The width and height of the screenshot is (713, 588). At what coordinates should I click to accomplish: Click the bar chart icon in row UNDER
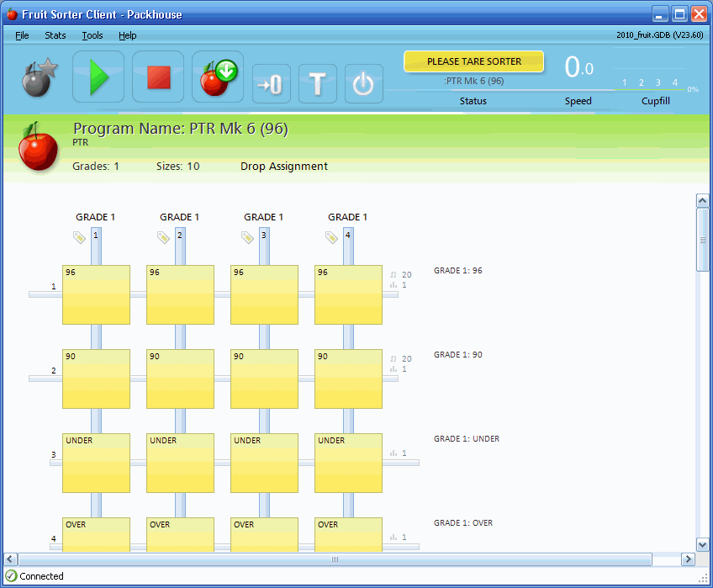coord(393,453)
